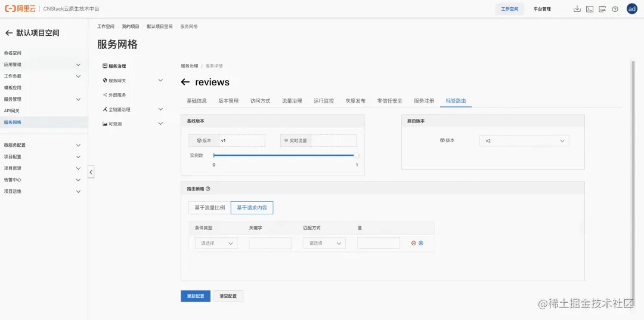Select the 标签路由 tab
This screenshot has width=644, height=320.
pos(456,101)
